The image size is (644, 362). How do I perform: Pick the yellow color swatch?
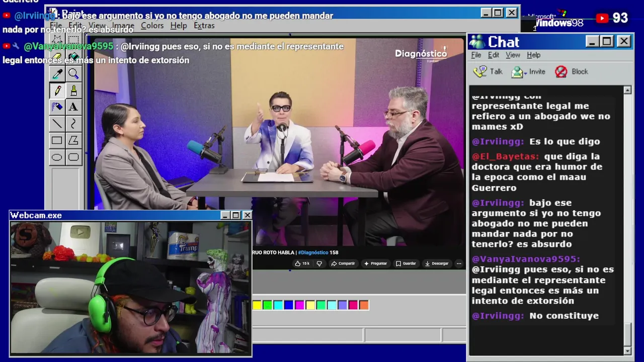tap(257, 305)
